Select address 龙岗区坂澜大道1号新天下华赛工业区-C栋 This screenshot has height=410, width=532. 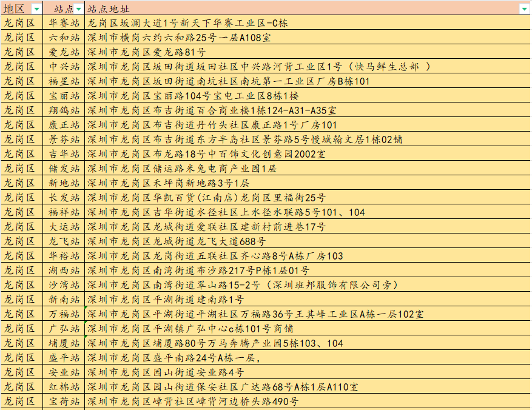(x=308, y=22)
